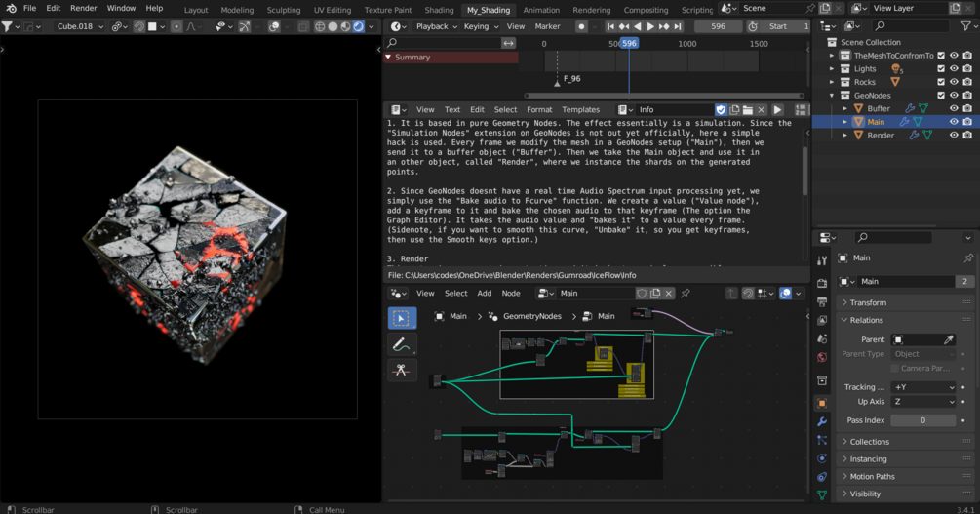Select the Links Cut tool in node editor
980x514 pixels.
click(x=401, y=371)
